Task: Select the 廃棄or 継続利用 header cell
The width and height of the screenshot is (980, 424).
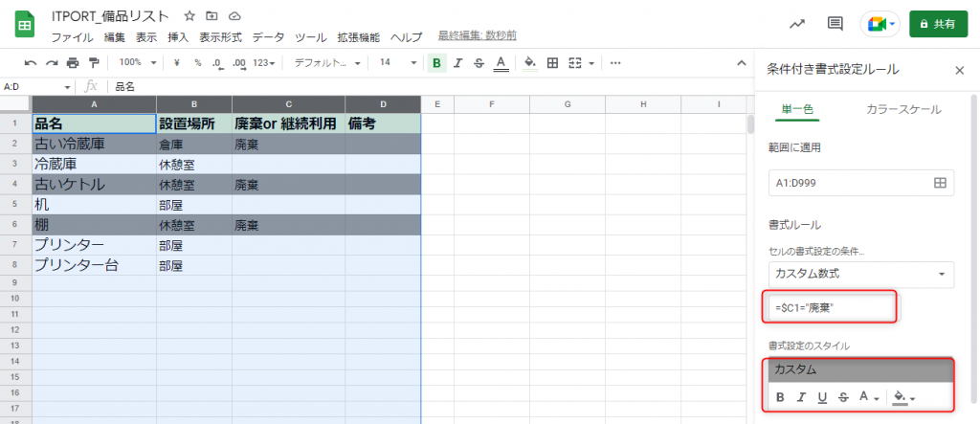Action: tap(288, 123)
